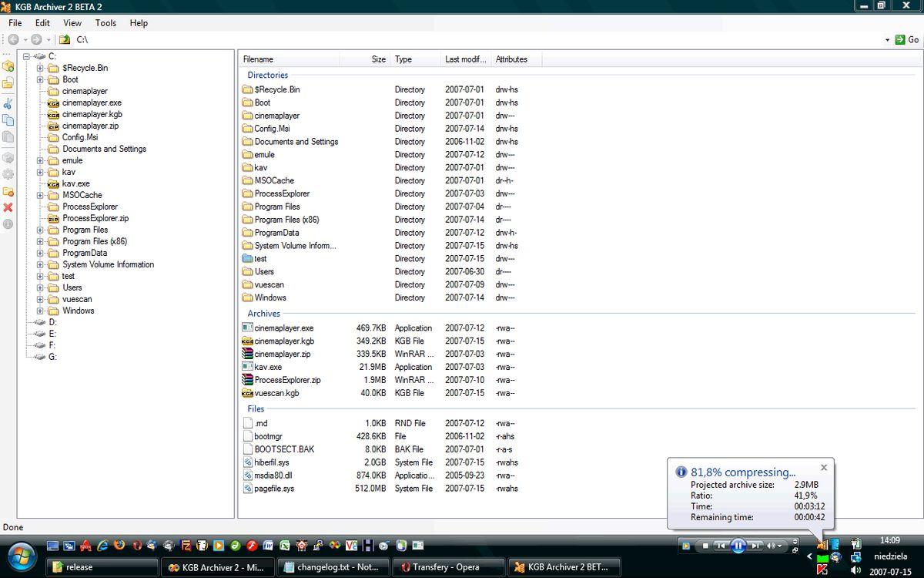Sort by the Size column header
The width and height of the screenshot is (924, 578).
coord(364,59)
